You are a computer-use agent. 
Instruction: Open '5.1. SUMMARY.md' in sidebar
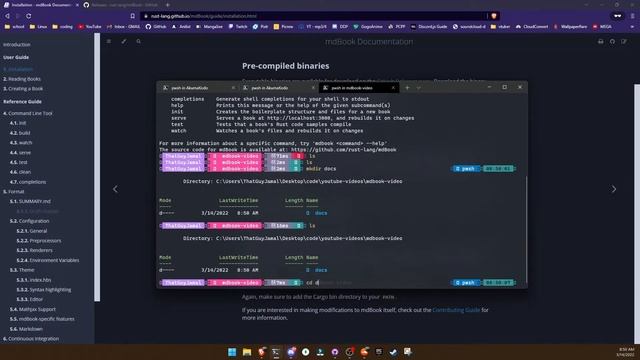tap(30, 201)
